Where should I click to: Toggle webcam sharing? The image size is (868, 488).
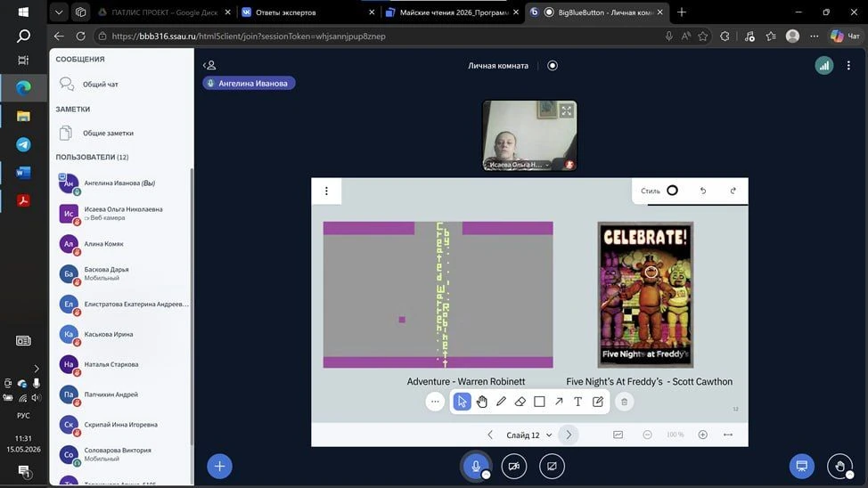pos(513,466)
